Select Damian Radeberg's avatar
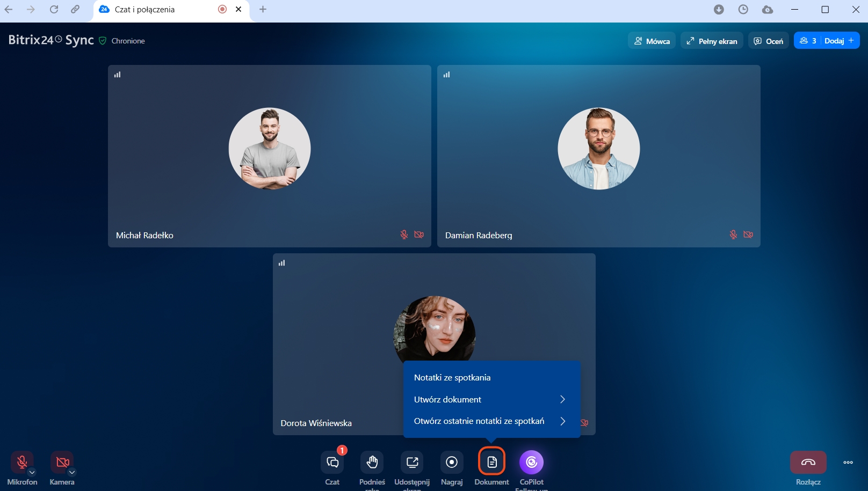Image resolution: width=868 pixels, height=491 pixels. tap(599, 149)
